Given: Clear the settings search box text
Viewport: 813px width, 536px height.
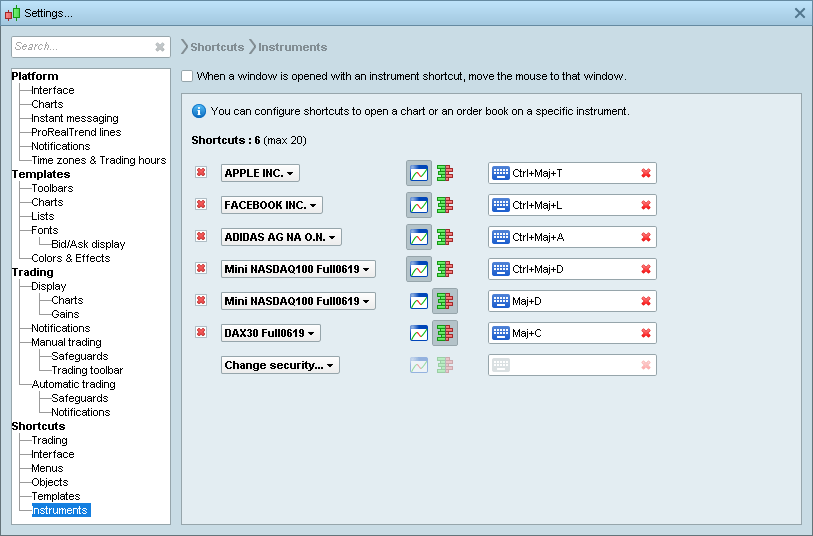Looking at the screenshot, I should coord(160,47).
